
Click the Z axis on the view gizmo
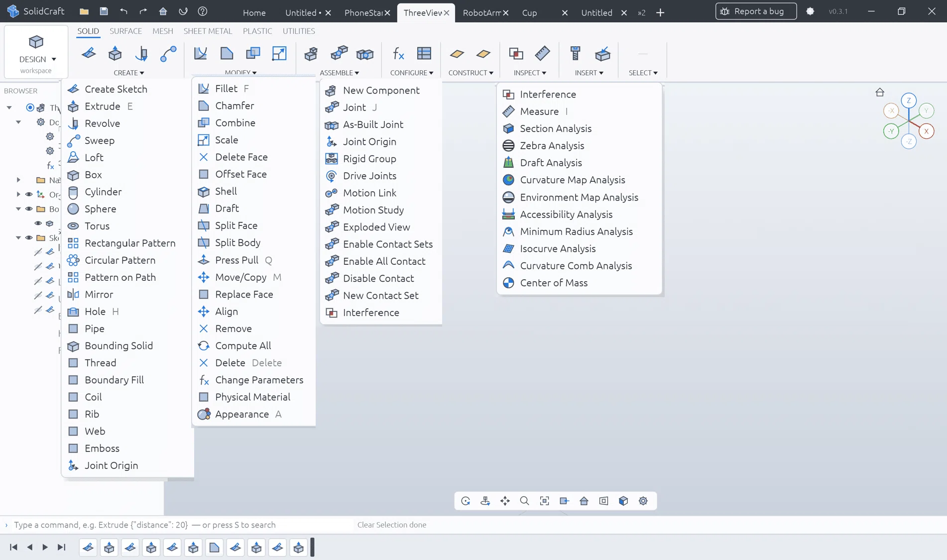point(909,101)
